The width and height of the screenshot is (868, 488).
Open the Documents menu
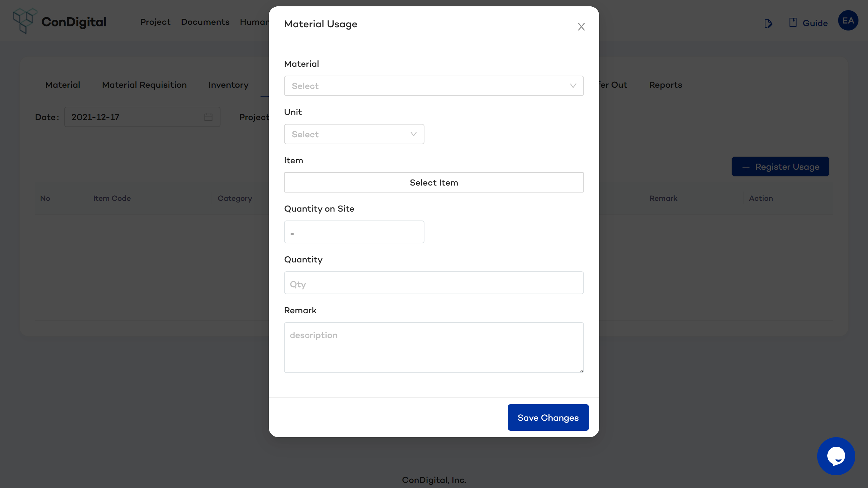click(205, 22)
